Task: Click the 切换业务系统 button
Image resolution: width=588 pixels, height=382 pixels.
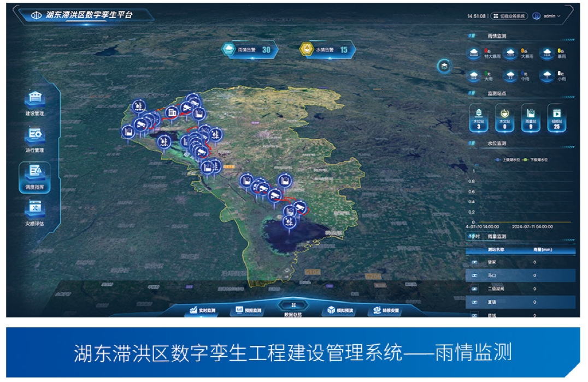Action: 509,16
